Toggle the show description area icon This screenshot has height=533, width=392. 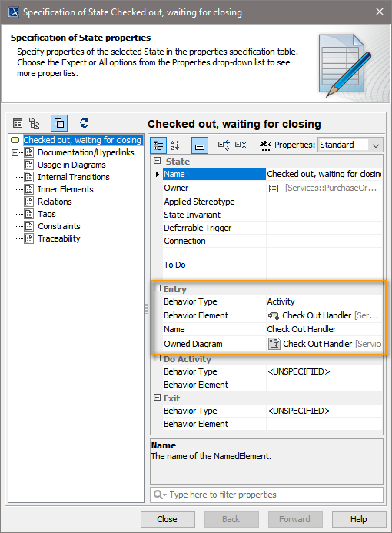[x=200, y=145]
